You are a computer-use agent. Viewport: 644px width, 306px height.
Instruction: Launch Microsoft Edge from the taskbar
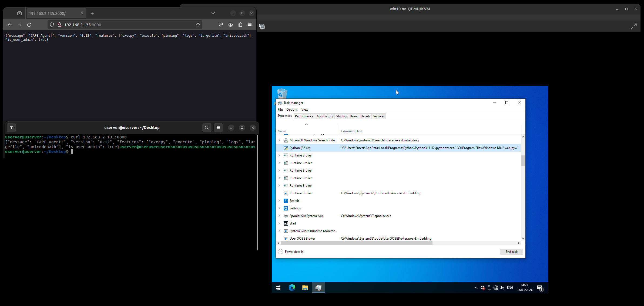point(292,288)
